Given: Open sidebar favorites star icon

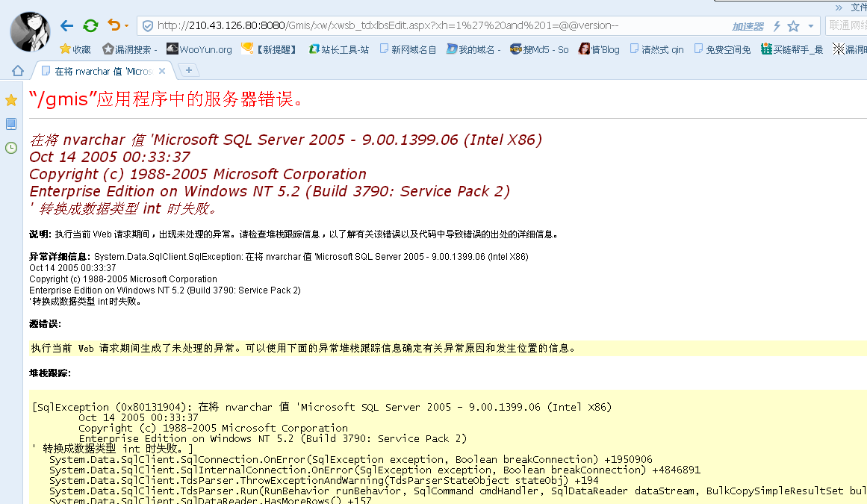Looking at the screenshot, I should point(11,100).
